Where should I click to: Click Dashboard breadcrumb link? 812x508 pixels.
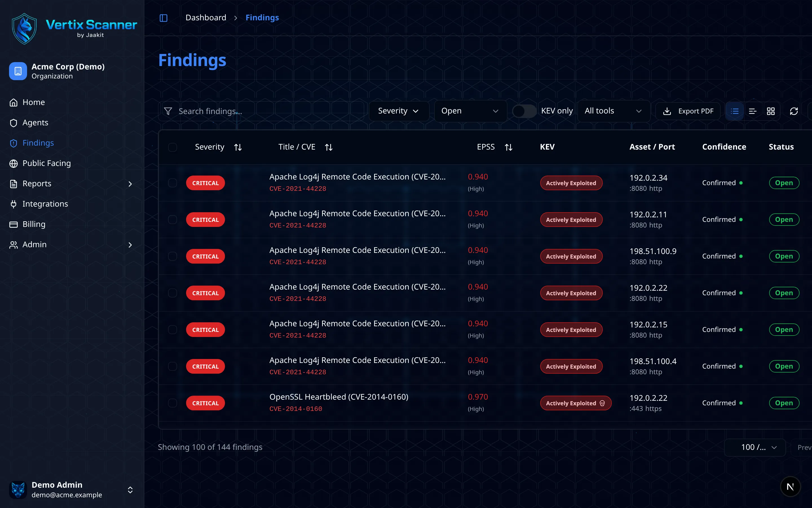[x=206, y=17]
